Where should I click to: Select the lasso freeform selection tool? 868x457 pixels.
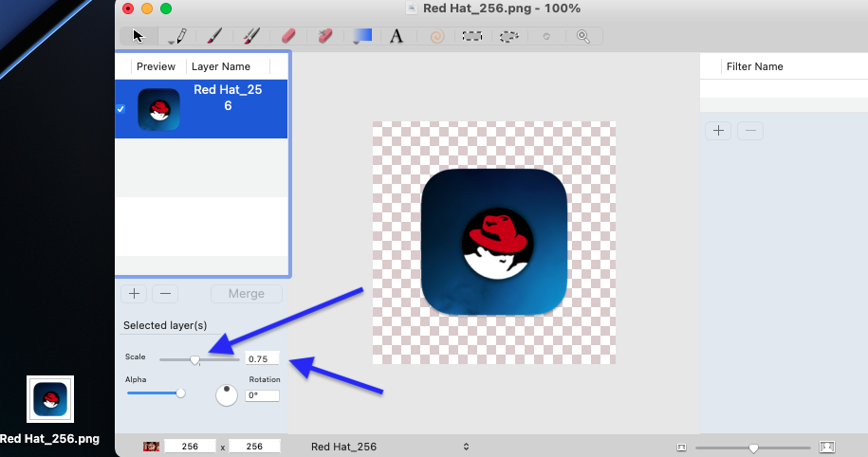[508, 37]
